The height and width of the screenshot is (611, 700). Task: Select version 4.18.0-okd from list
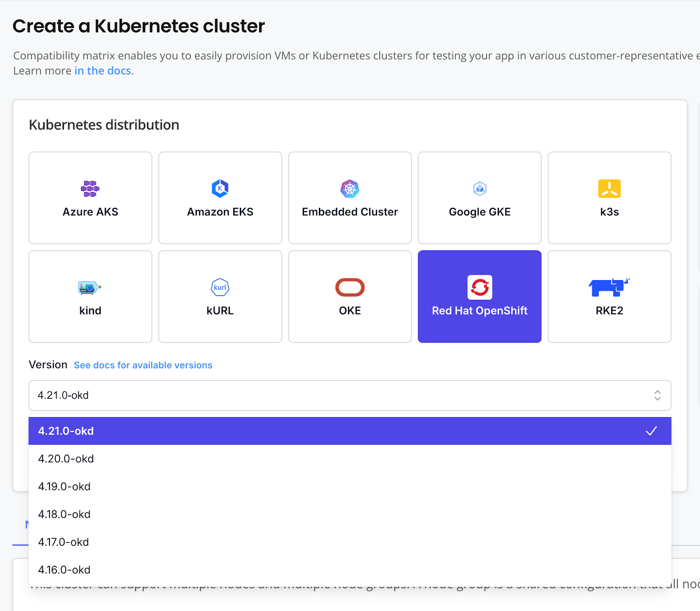point(350,514)
